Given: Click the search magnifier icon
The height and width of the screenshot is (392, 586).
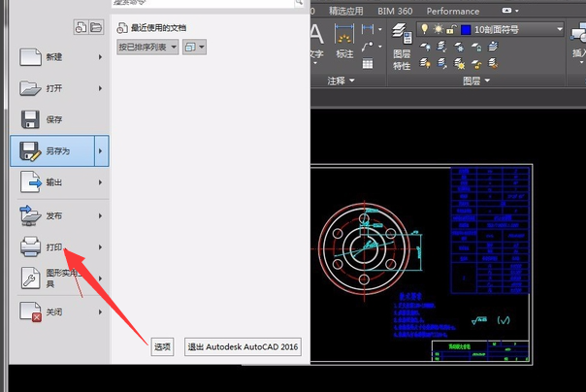Looking at the screenshot, I should point(299,3).
